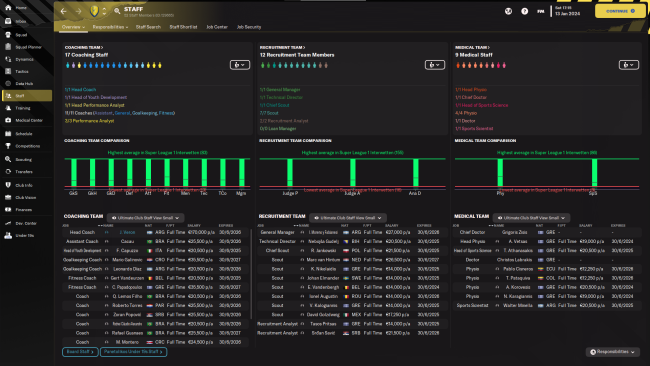Open the Squad Planner clipboard icon
650x366 pixels.
[8, 47]
